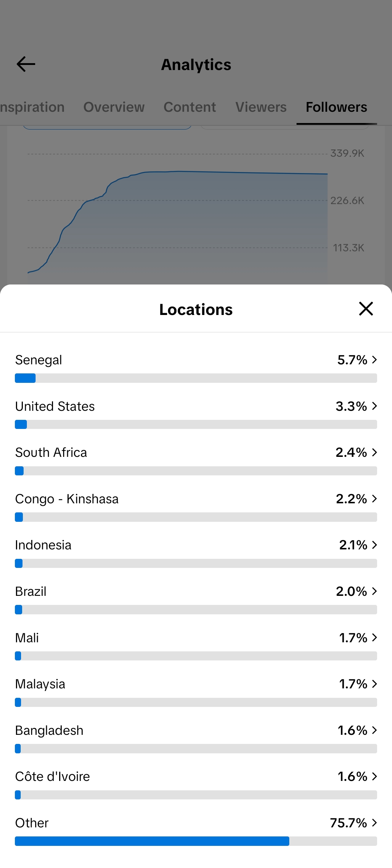
Task: Open the Inspiration tab
Action: pyautogui.click(x=32, y=107)
